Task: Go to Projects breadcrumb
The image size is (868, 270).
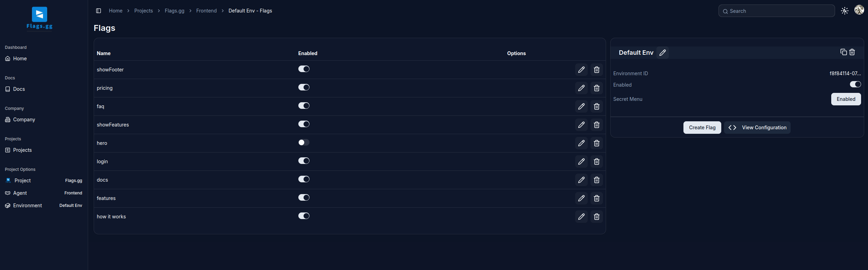Action: [144, 11]
